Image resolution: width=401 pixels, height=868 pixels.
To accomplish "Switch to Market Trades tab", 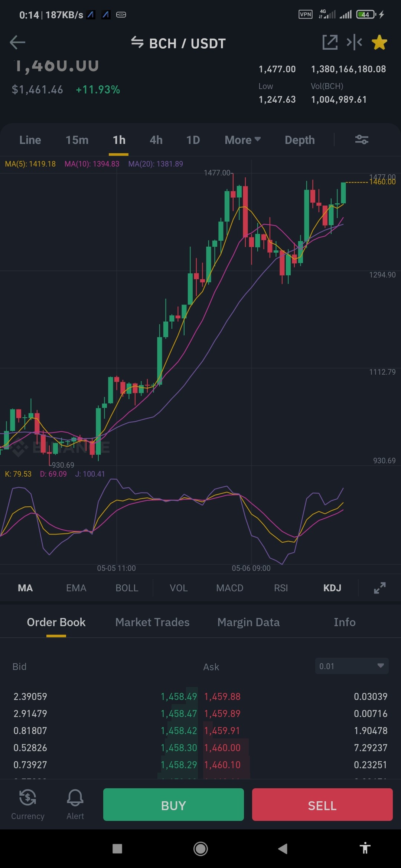I will tap(152, 622).
